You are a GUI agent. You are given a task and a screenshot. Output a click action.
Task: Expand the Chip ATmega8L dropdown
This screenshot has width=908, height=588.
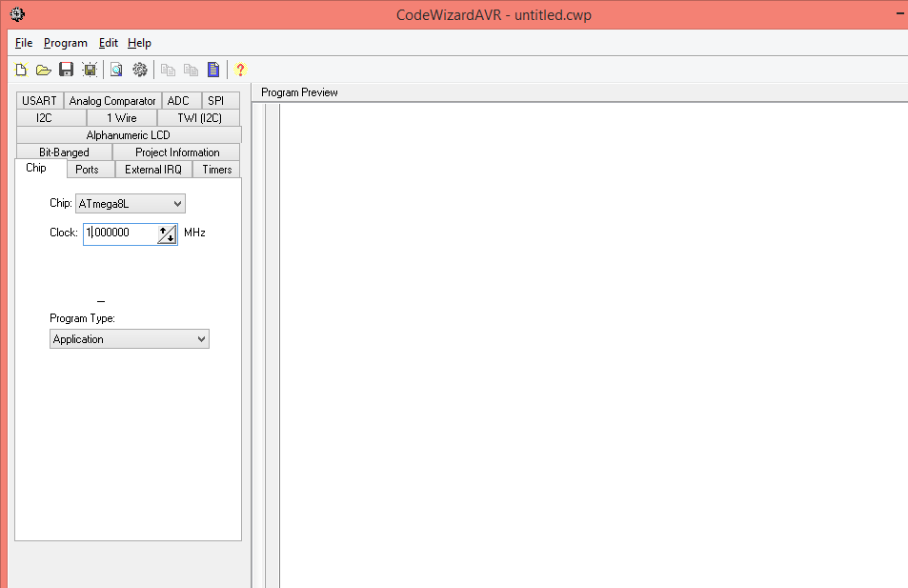click(131, 204)
